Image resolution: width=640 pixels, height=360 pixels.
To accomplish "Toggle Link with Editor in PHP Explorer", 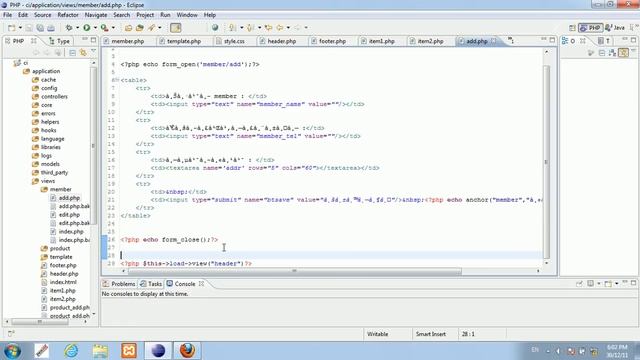I will [x=83, y=53].
